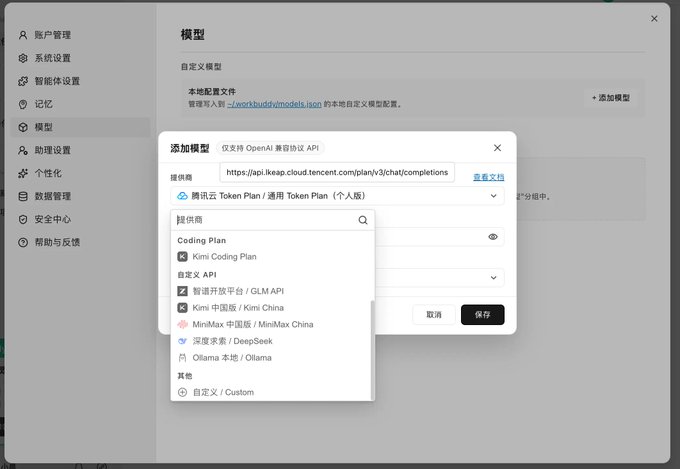Image resolution: width=680 pixels, height=469 pixels.
Task: Open the 记忆 settings page
Action: coord(80,104)
